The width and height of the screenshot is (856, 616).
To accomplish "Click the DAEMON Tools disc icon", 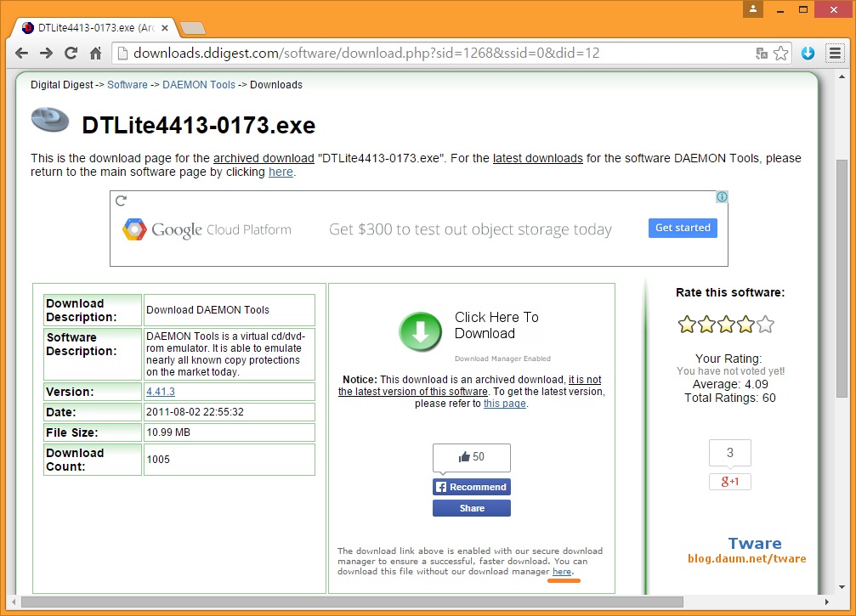I will (x=50, y=120).
